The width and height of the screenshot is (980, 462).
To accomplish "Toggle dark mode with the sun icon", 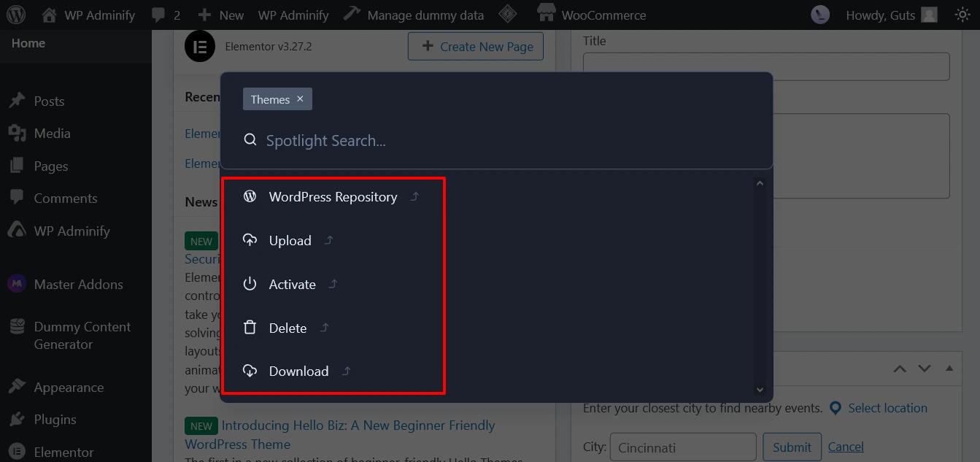I will [963, 14].
